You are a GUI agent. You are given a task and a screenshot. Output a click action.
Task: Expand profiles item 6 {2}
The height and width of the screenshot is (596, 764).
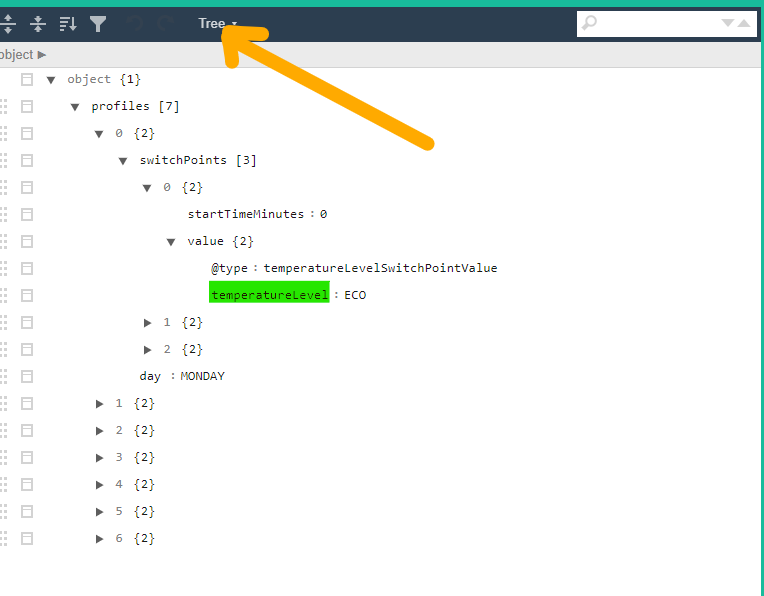tap(99, 538)
